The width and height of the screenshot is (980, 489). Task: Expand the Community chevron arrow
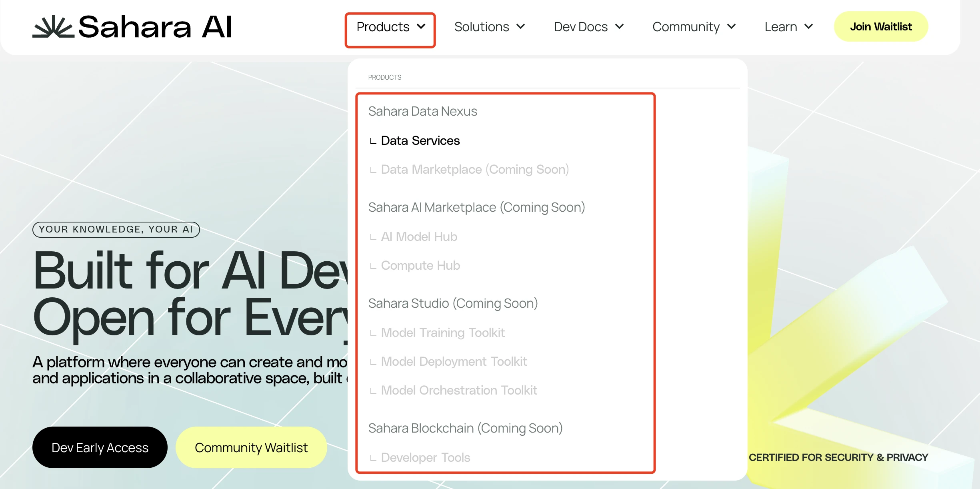point(731,26)
